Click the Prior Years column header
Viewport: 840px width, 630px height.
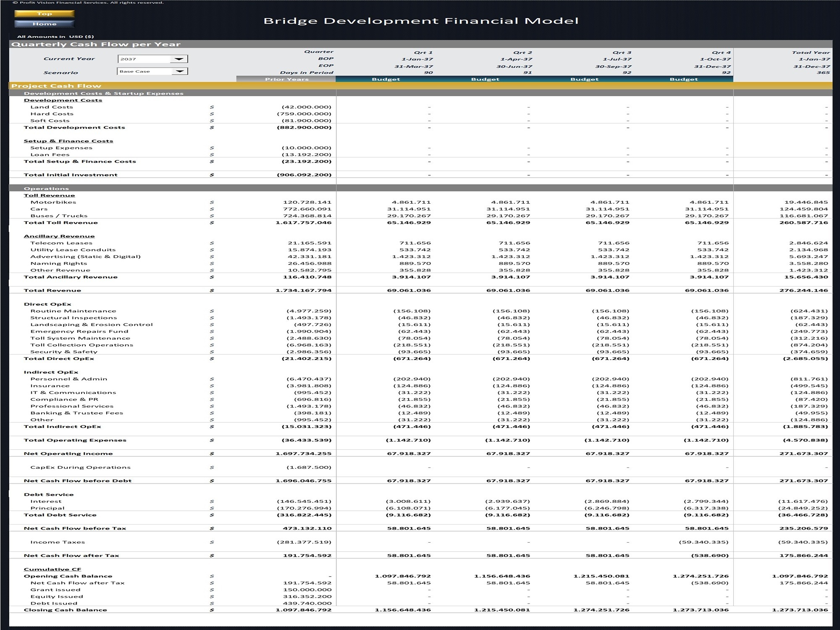286,79
